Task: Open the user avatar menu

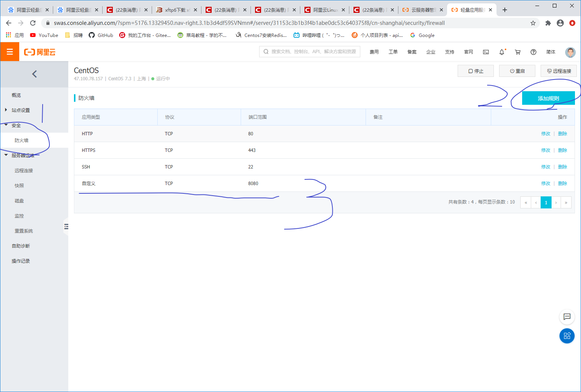Action: 570,52
